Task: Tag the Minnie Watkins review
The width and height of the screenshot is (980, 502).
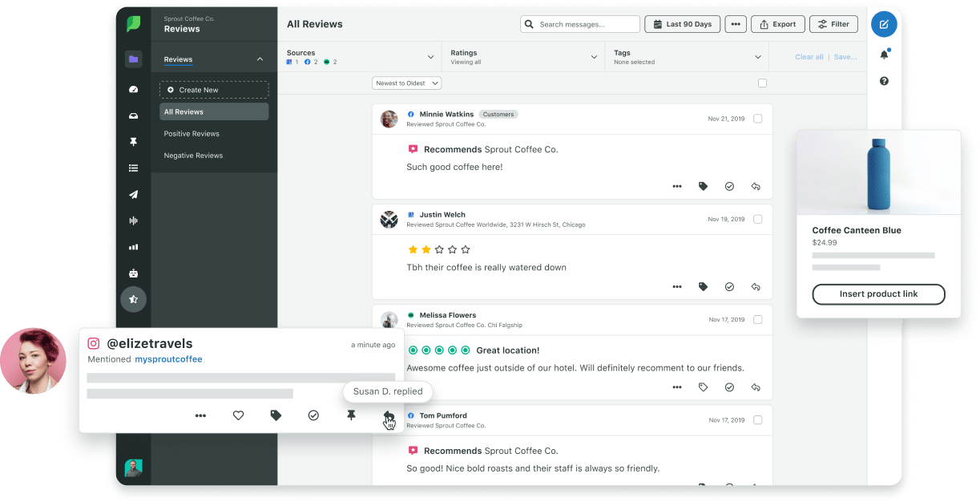Action: (x=703, y=186)
